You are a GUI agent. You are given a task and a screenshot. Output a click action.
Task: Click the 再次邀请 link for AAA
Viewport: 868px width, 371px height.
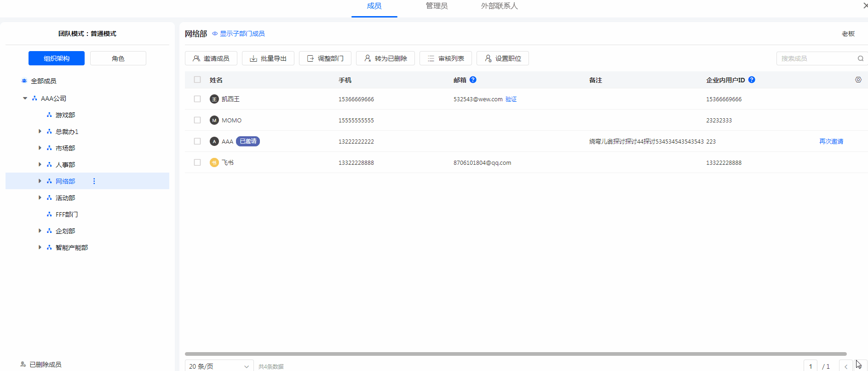tap(831, 141)
